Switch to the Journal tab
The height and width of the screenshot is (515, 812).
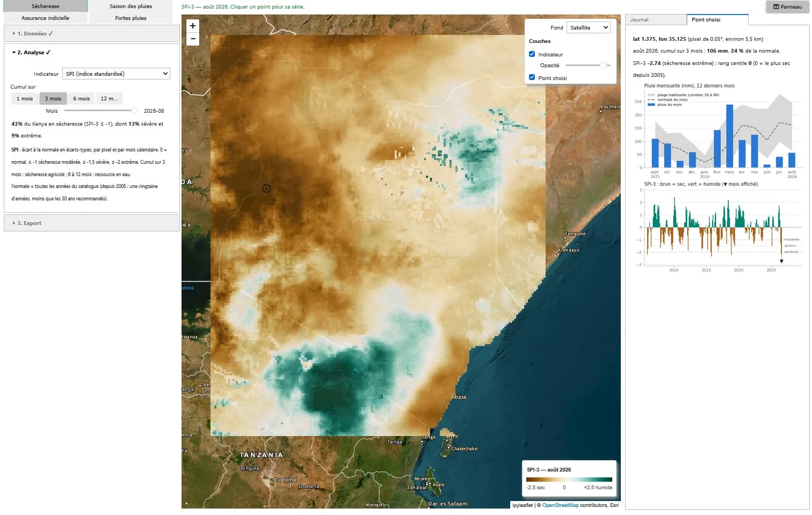click(x=656, y=20)
